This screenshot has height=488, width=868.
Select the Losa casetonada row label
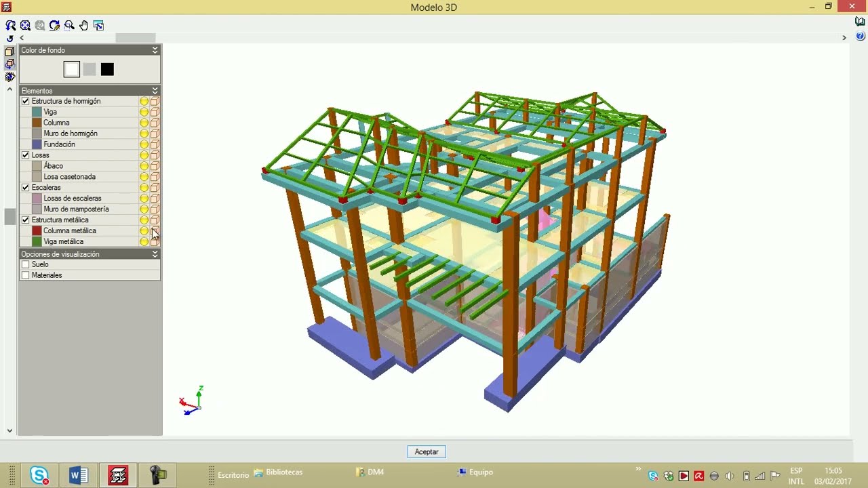pos(70,177)
